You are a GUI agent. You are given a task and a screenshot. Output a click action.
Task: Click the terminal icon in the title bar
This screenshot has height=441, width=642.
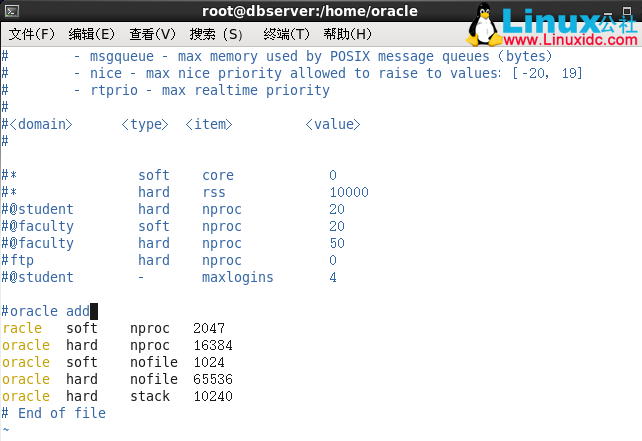point(11,11)
